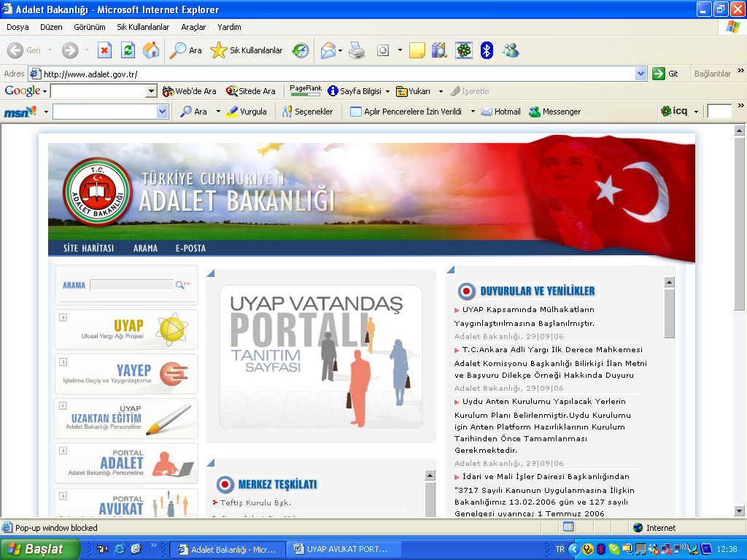Open the Portal Avukat banner
Screen dimensions: 747x560
click(126, 502)
